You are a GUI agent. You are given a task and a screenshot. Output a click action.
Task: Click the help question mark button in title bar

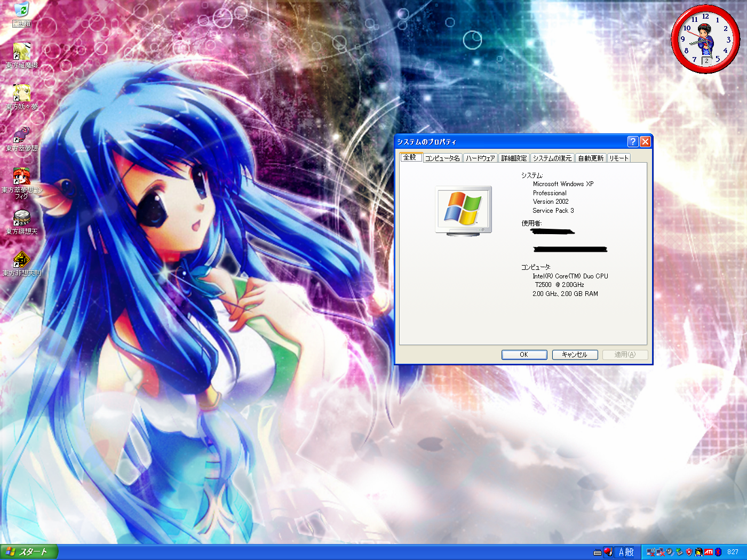point(632,141)
